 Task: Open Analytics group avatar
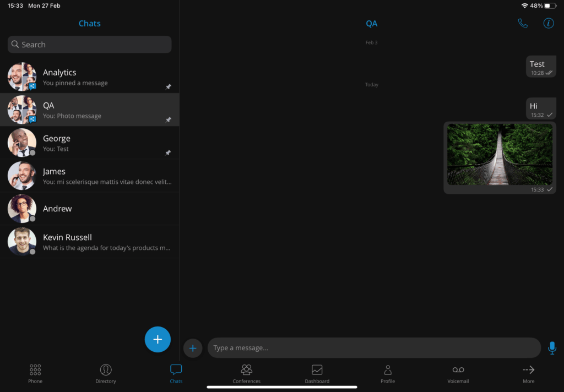[22, 77]
